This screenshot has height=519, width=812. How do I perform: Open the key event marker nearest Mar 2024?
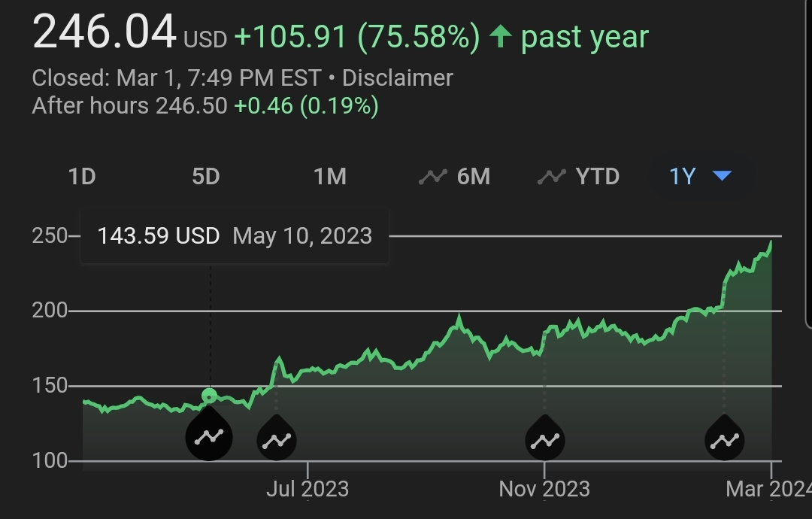coord(724,439)
